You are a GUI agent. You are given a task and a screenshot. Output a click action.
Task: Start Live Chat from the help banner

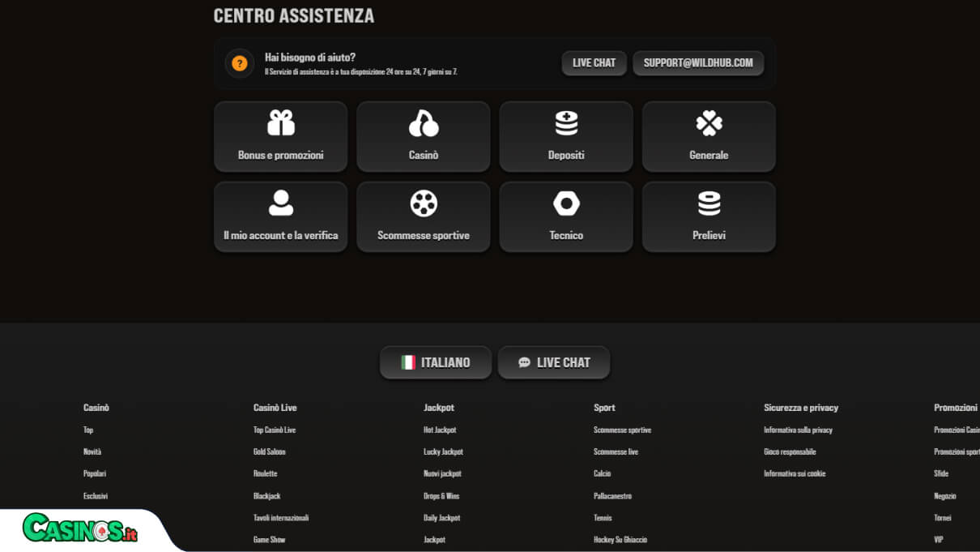[594, 63]
